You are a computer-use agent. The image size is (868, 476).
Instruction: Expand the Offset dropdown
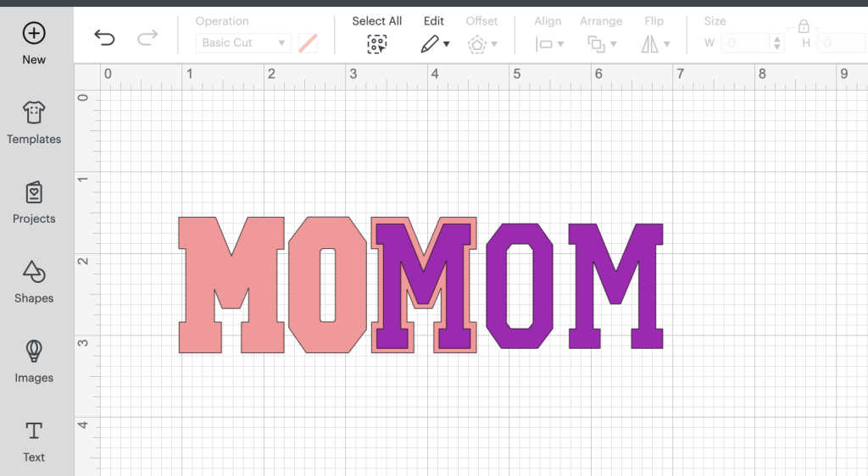[x=482, y=43]
